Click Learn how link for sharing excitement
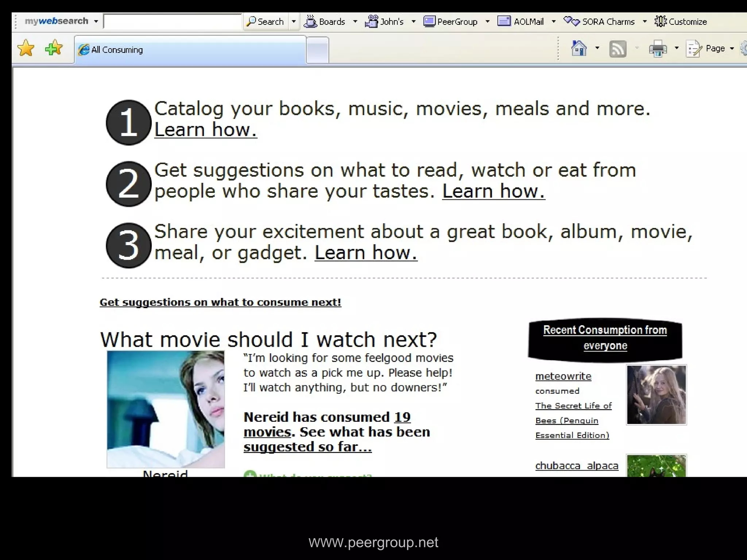The image size is (747, 560). (366, 253)
